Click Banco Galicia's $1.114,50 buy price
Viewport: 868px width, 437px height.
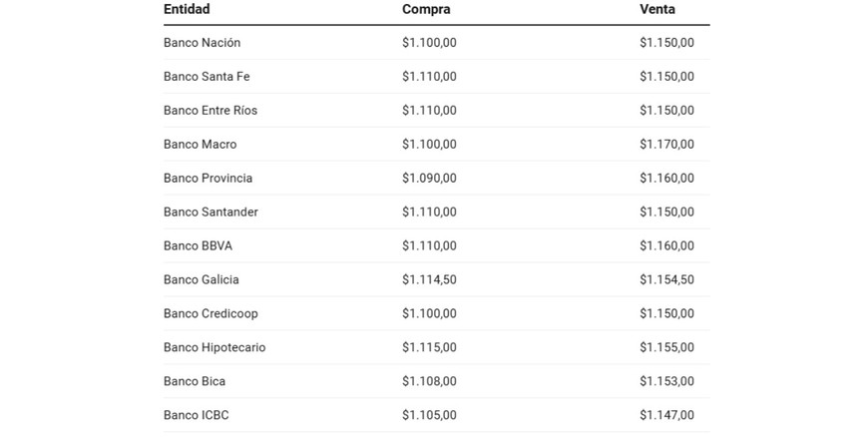pos(429,280)
